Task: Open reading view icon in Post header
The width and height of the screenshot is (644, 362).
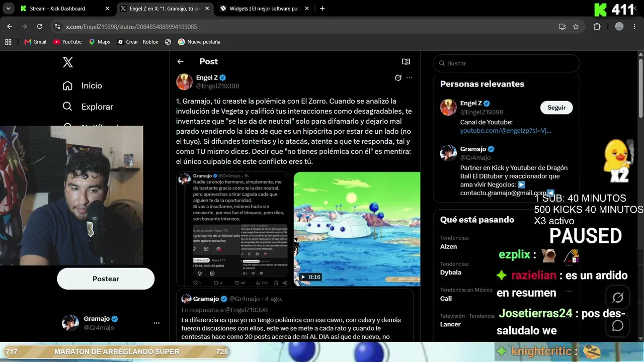Action: point(406,61)
